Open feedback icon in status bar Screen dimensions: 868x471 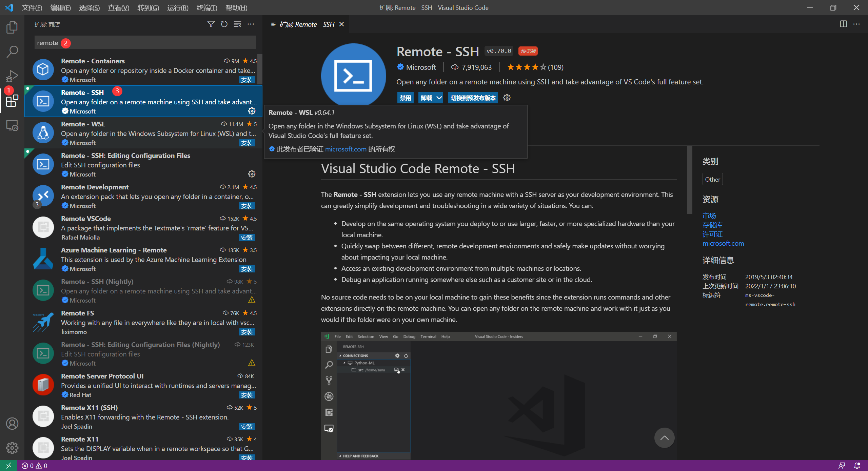click(x=842, y=466)
